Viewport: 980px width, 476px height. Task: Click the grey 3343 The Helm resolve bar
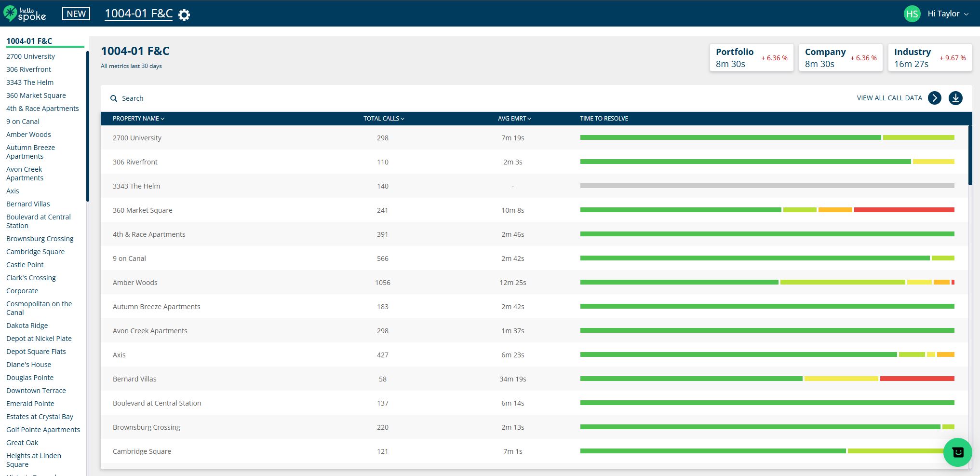[x=767, y=186]
